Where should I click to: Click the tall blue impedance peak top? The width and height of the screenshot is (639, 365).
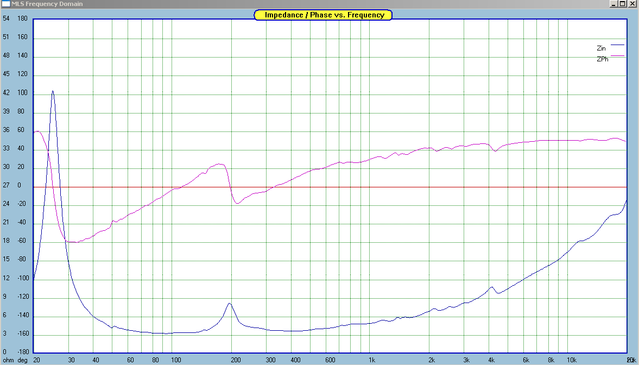53,92
